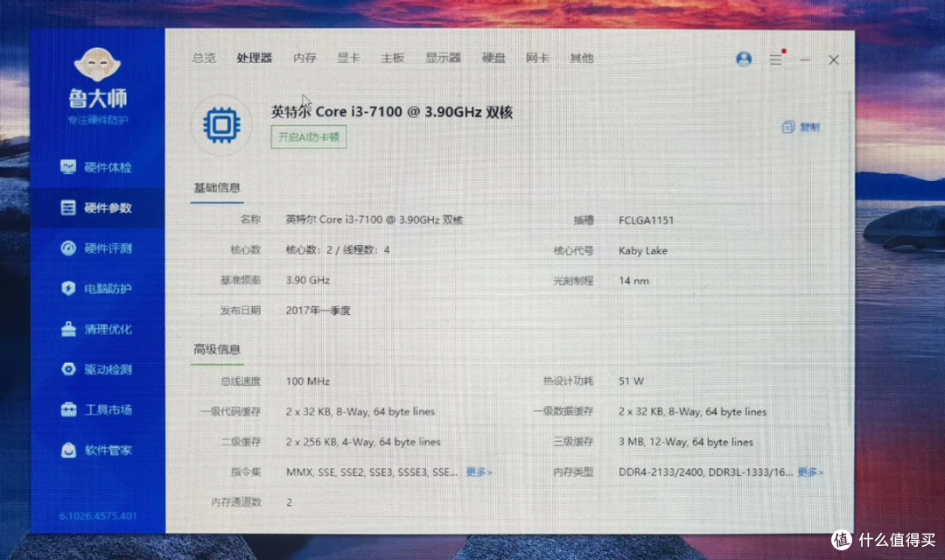This screenshot has height=560, width=945.
Task: Click DDR4-2133/2400 memory type value
Action: [706, 472]
